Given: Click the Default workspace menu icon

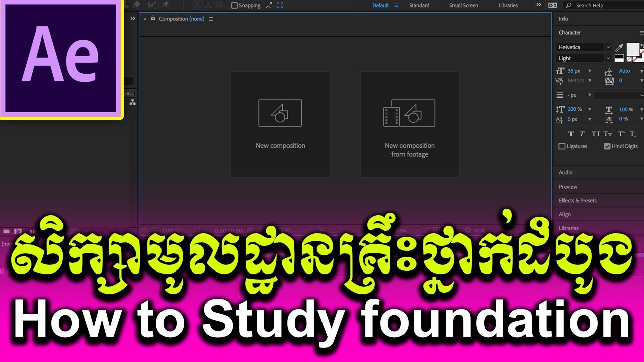Looking at the screenshot, I should [x=396, y=5].
